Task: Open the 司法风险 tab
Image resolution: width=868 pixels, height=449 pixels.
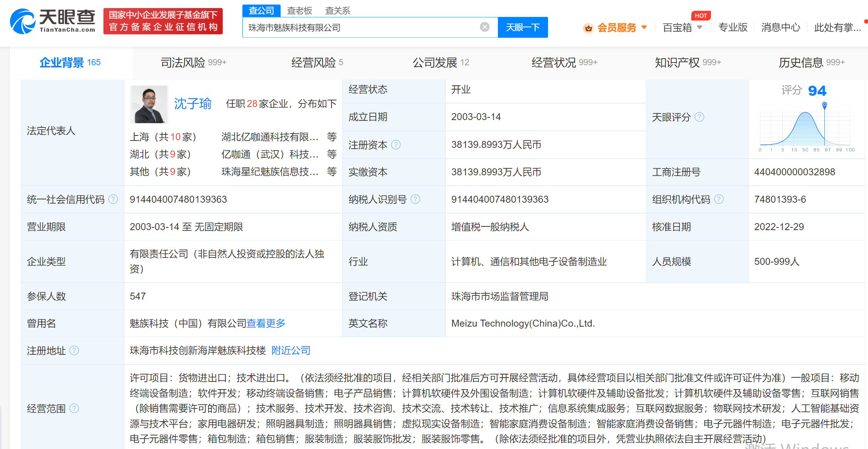Action: pos(194,63)
